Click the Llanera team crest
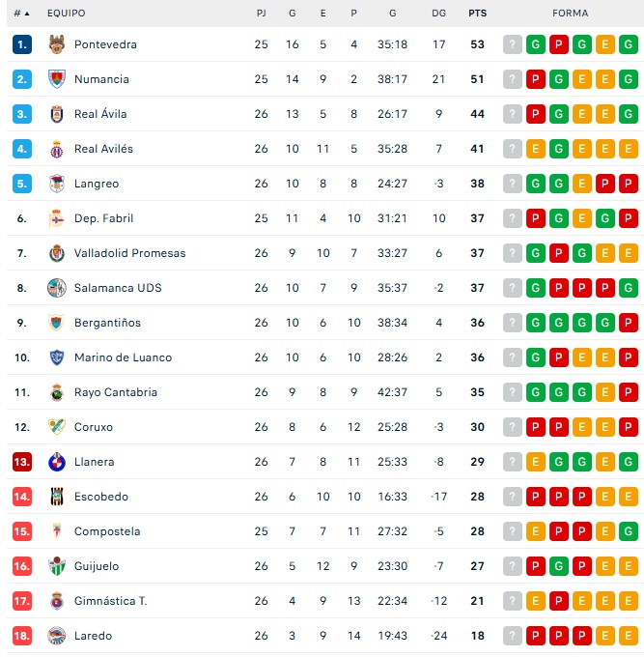Screen dimensions: 644x657 (x=56, y=462)
